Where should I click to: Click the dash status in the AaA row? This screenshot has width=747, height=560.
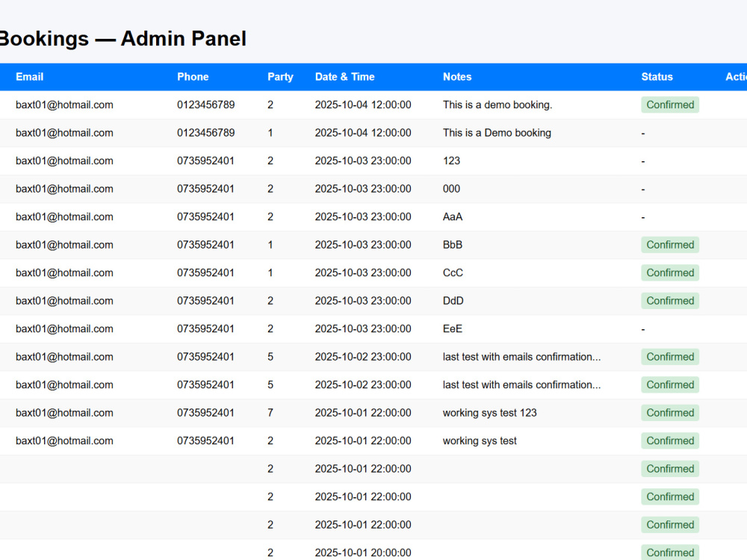[x=643, y=217]
